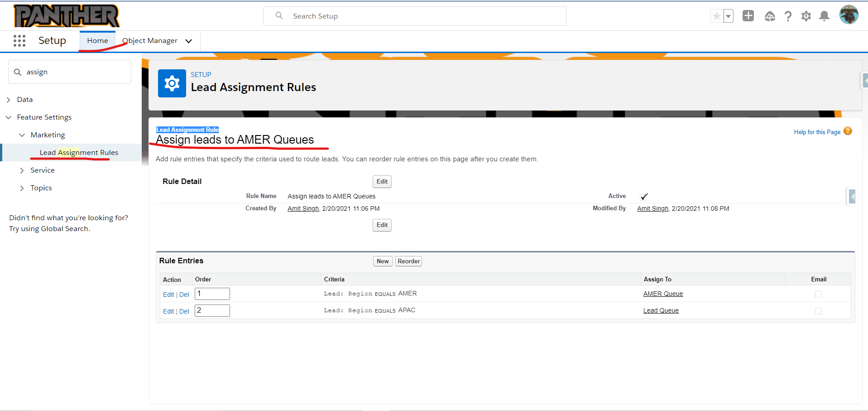
Task: Click the plus add icon in header
Action: pyautogui.click(x=748, y=15)
